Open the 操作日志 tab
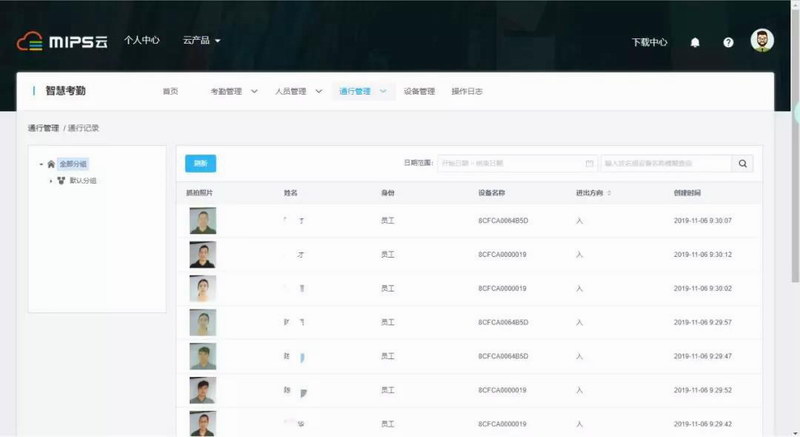800x437 pixels. click(467, 91)
